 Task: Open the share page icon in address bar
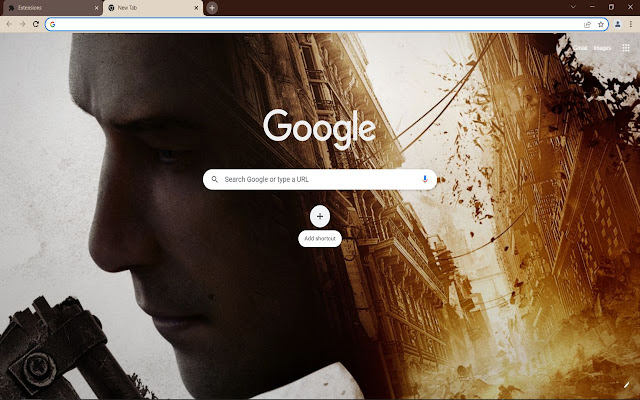point(587,24)
